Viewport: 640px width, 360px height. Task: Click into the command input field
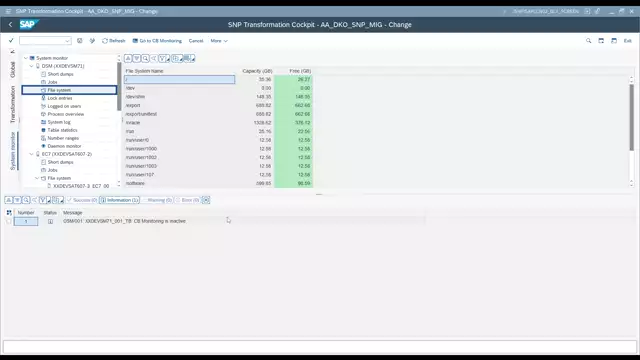(42, 40)
